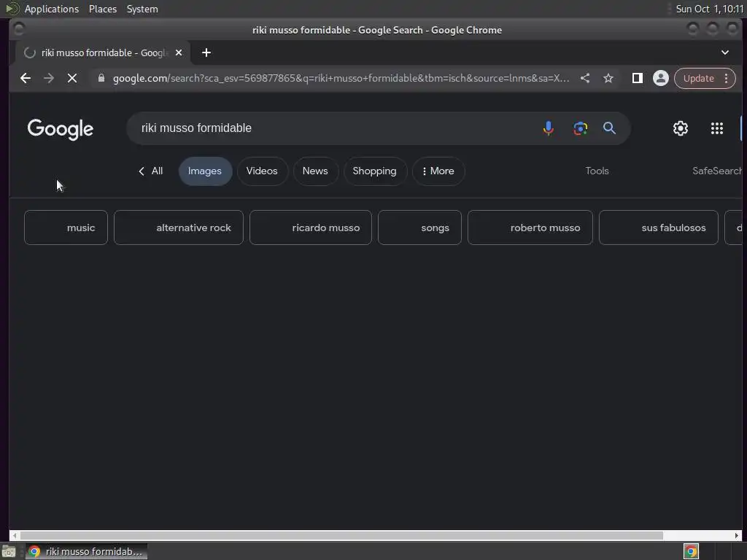Search by image with Google Lens
Screen dimensions: 747x560
click(580, 128)
